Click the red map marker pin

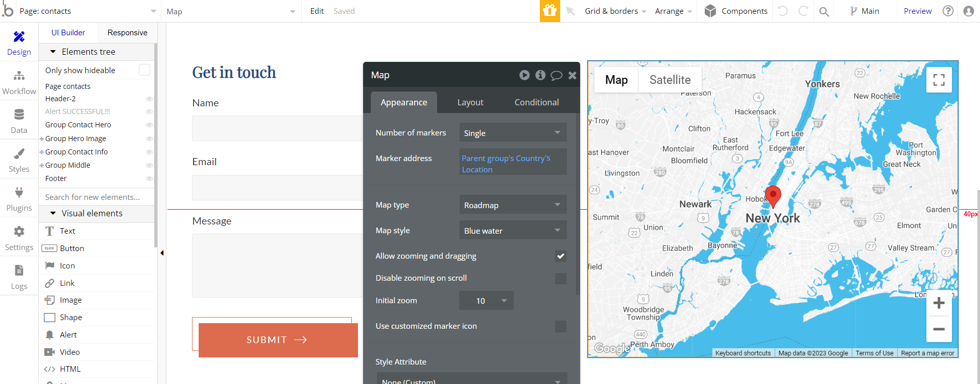pyautogui.click(x=773, y=197)
